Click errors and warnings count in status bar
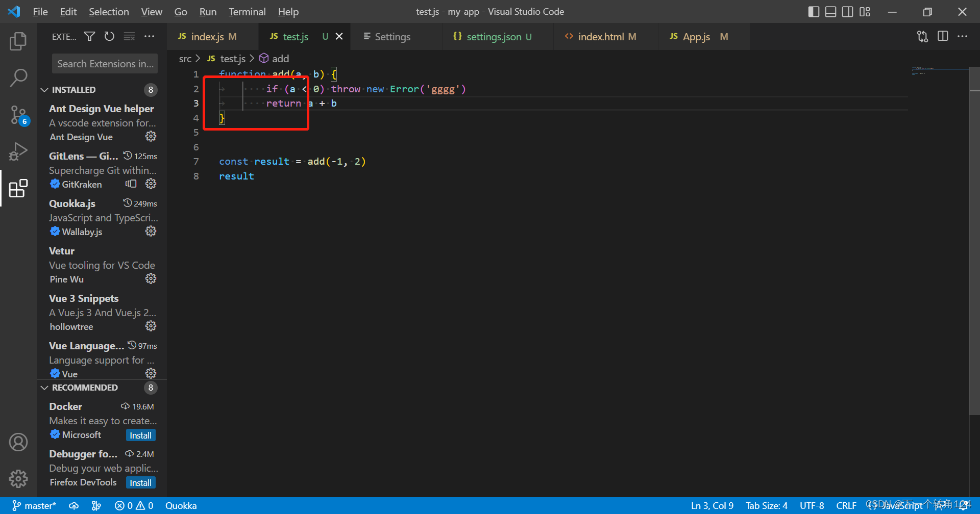Viewport: 980px width, 514px height. pyautogui.click(x=134, y=506)
